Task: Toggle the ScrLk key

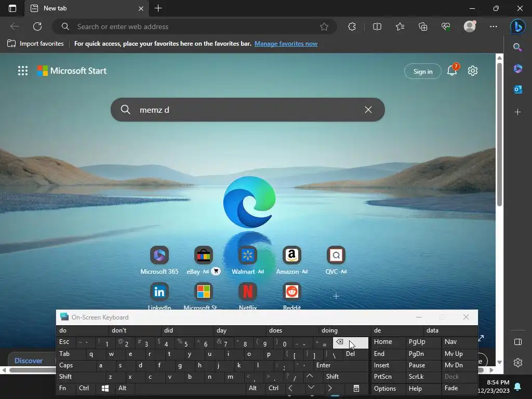Action: tap(423, 377)
